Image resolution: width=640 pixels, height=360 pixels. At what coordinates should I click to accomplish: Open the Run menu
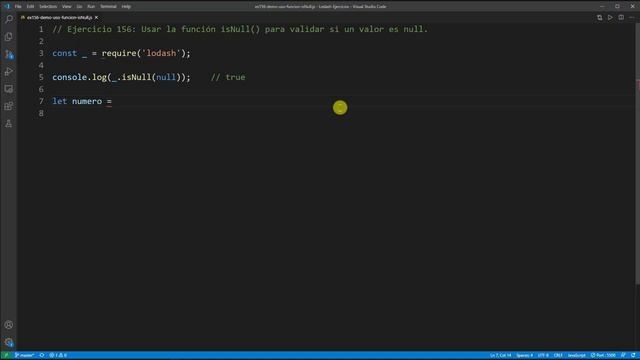click(91, 7)
